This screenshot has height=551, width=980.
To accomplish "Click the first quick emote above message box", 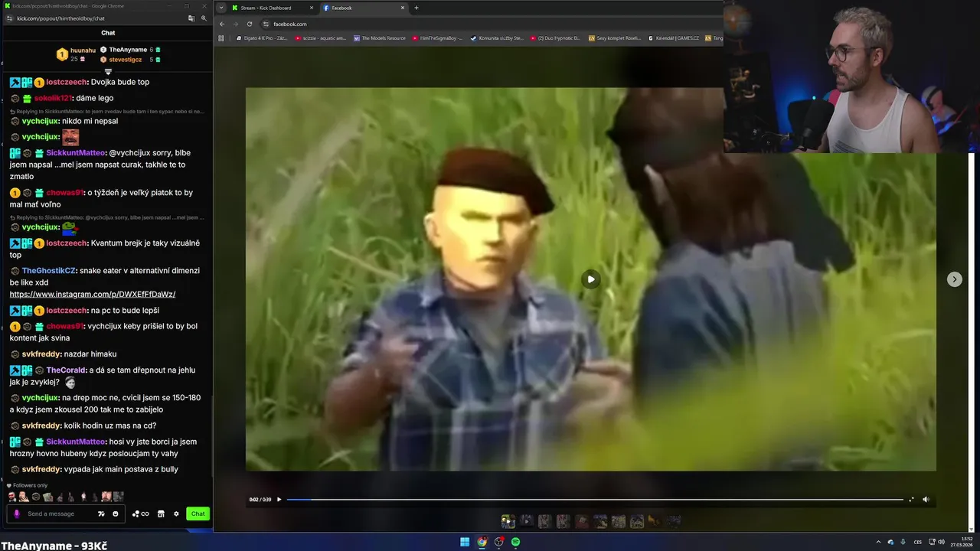I will (13, 497).
